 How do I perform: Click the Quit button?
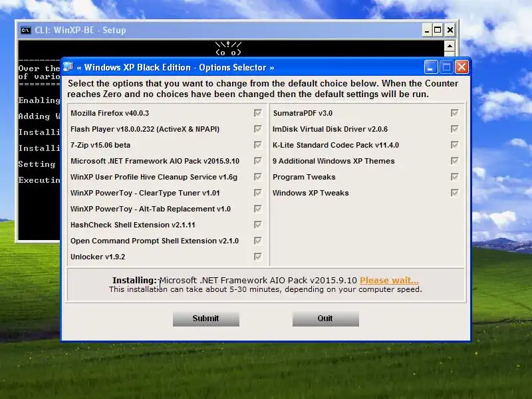[326, 319]
